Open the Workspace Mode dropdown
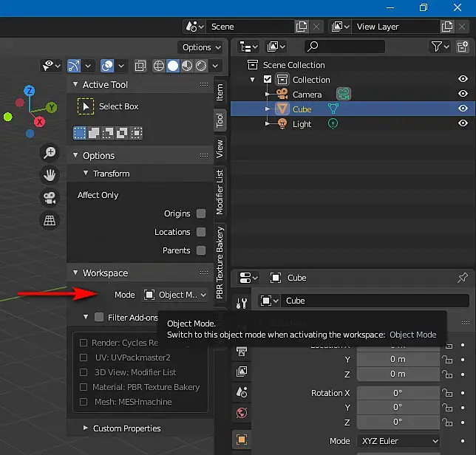 tap(174, 295)
